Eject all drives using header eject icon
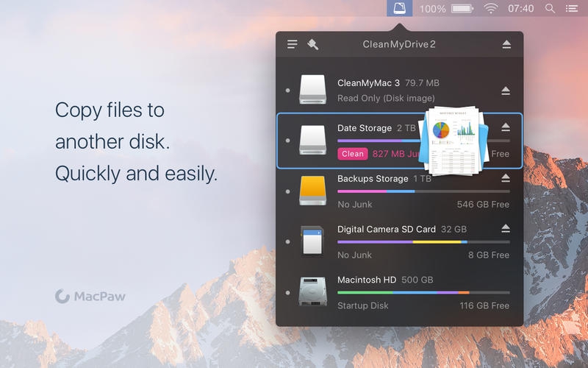588x368 pixels. [x=506, y=44]
